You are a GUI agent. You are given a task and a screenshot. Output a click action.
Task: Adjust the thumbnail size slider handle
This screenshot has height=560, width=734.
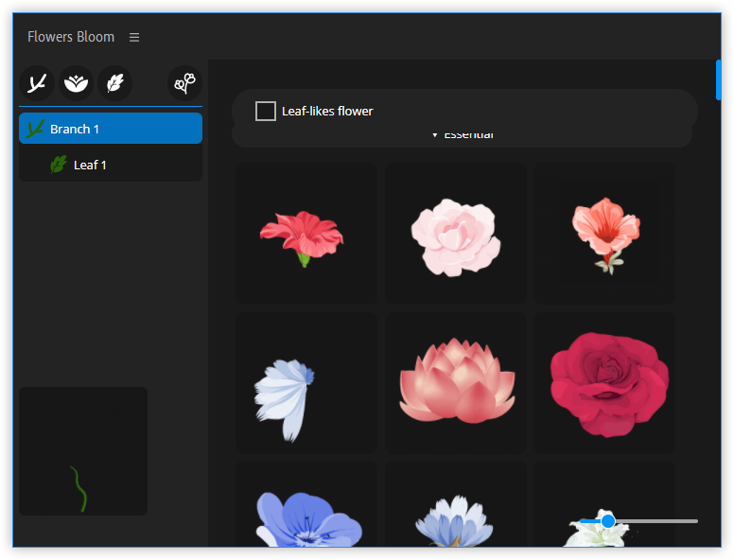607,520
